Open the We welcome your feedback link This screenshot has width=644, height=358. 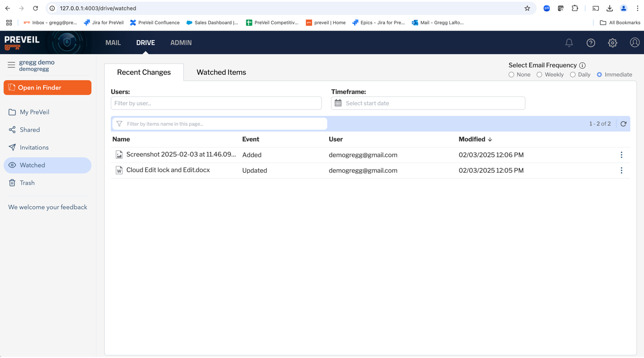tap(48, 207)
